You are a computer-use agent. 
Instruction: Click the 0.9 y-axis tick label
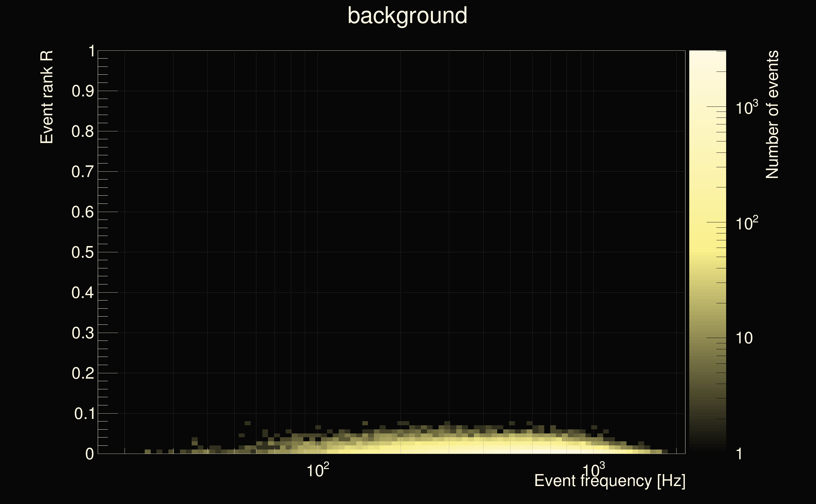click(82, 91)
